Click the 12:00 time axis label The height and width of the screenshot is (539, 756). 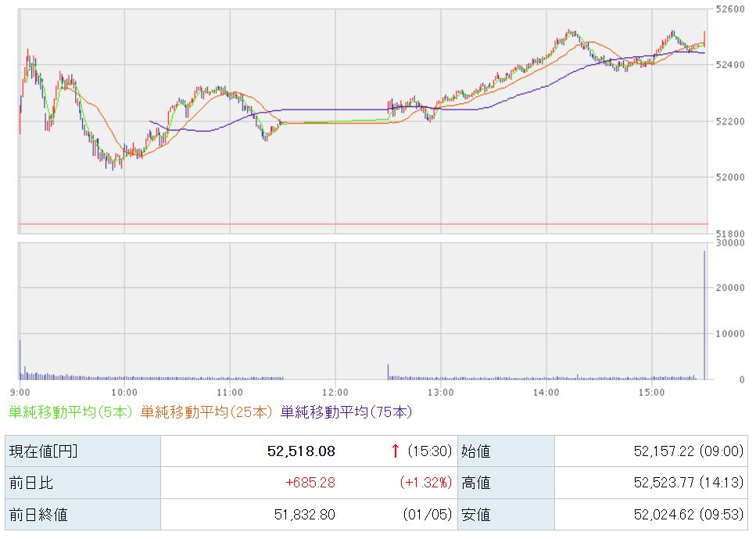point(335,391)
